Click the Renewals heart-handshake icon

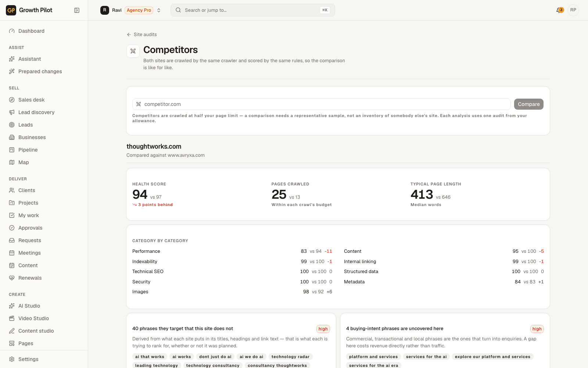point(12,278)
